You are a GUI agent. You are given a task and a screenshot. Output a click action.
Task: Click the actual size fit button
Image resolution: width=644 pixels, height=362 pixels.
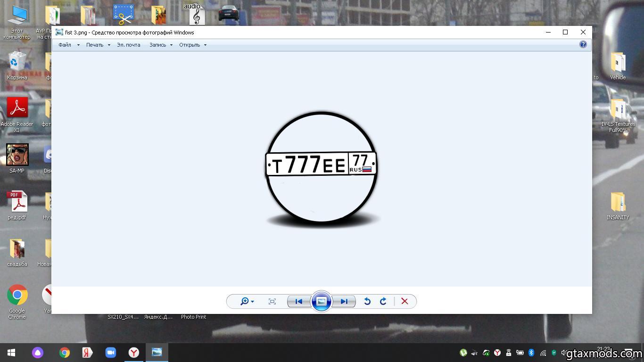click(272, 302)
